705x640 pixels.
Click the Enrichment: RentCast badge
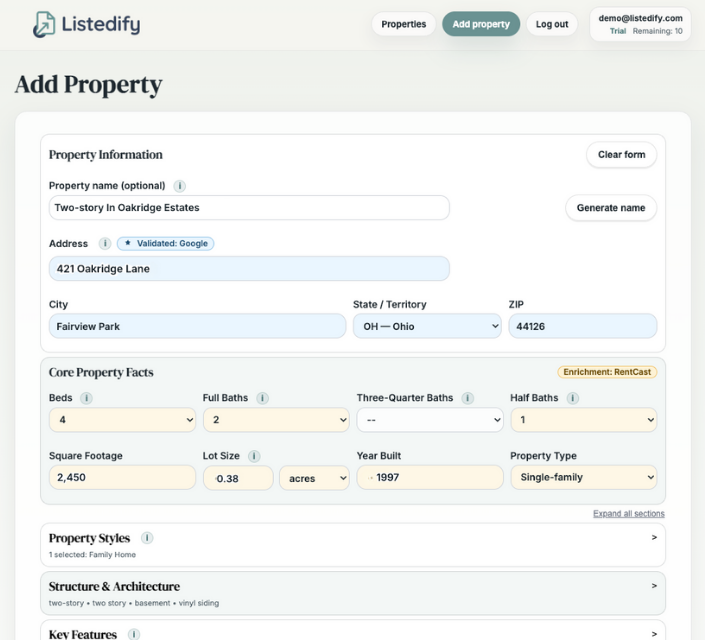pos(607,372)
